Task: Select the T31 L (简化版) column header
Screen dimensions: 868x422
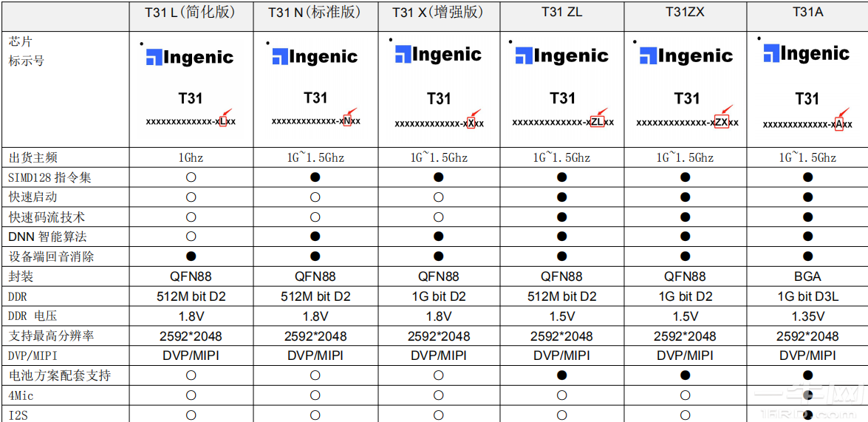Action: click(x=191, y=13)
